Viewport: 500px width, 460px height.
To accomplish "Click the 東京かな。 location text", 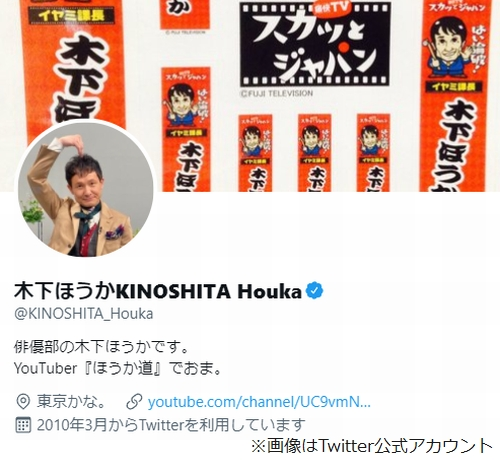I will coord(71,402).
